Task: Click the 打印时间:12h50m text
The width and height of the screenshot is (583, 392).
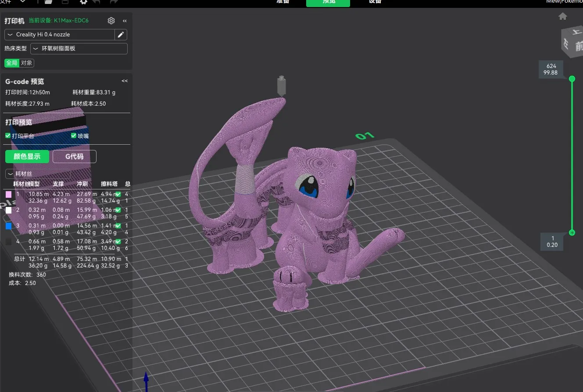Action: point(28,93)
